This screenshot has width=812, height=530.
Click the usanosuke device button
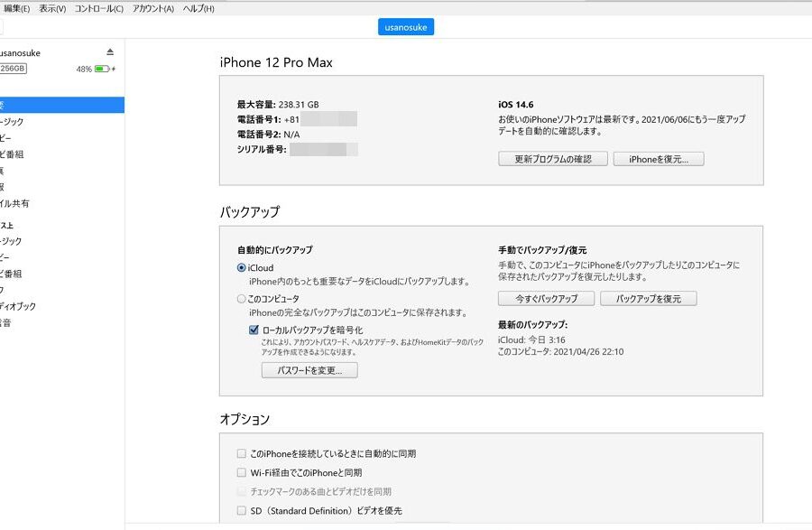pyautogui.click(x=406, y=27)
